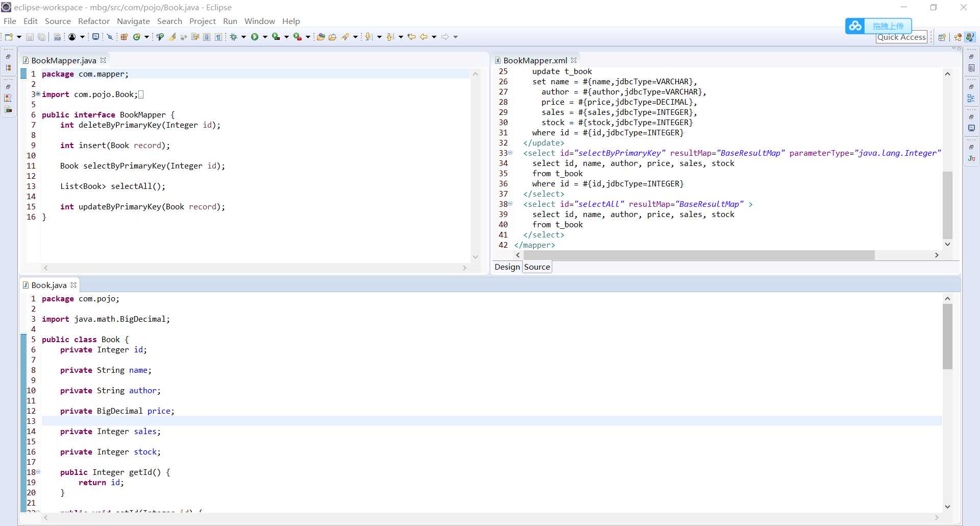Open the Console view icon in right trim
Screen dimensions: 980x526
[971, 128]
